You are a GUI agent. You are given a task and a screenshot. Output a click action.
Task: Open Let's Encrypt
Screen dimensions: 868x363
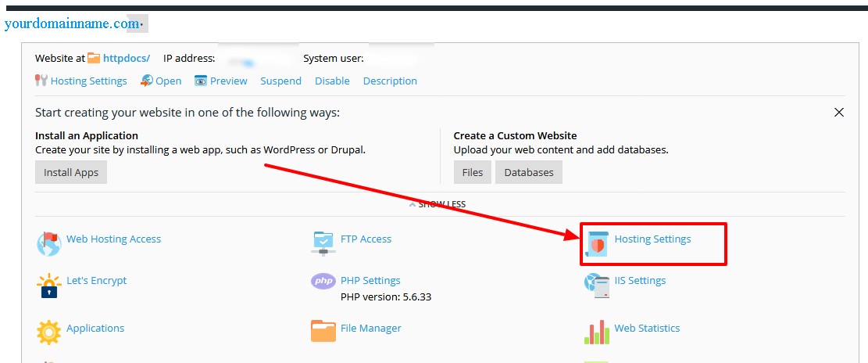tap(96, 280)
